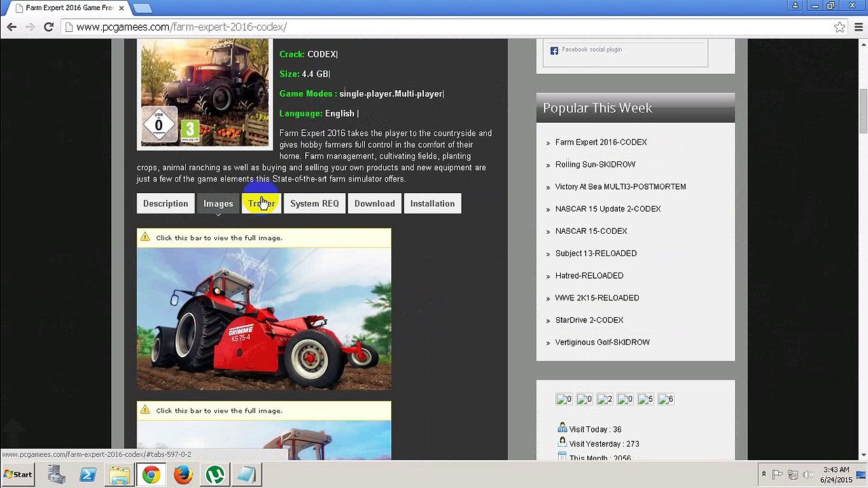
Task: Switch to the Images tab
Action: [x=218, y=203]
